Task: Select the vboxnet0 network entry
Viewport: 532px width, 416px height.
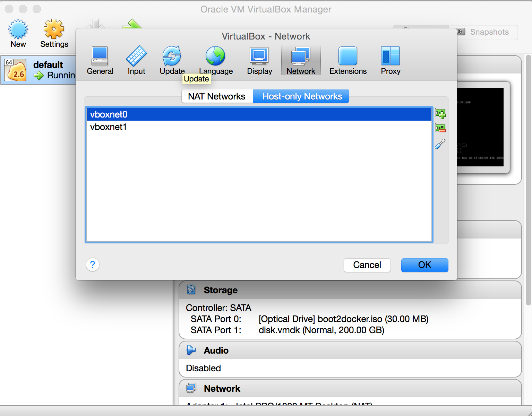Action: tap(109, 114)
